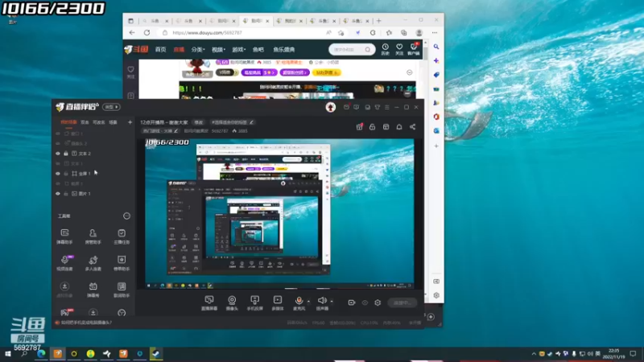Expand the speaker options arrow
The image size is (644, 362).
click(332, 302)
